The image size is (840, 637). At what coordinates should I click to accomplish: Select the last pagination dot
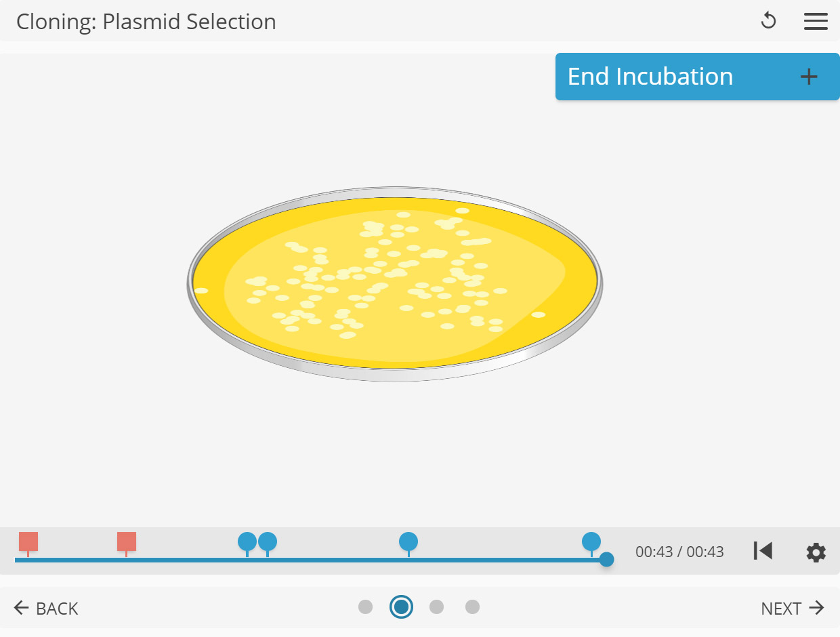tap(472, 607)
